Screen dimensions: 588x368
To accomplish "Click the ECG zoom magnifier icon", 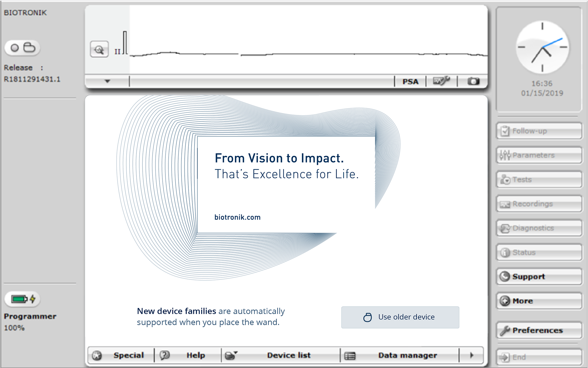I will coord(99,49).
